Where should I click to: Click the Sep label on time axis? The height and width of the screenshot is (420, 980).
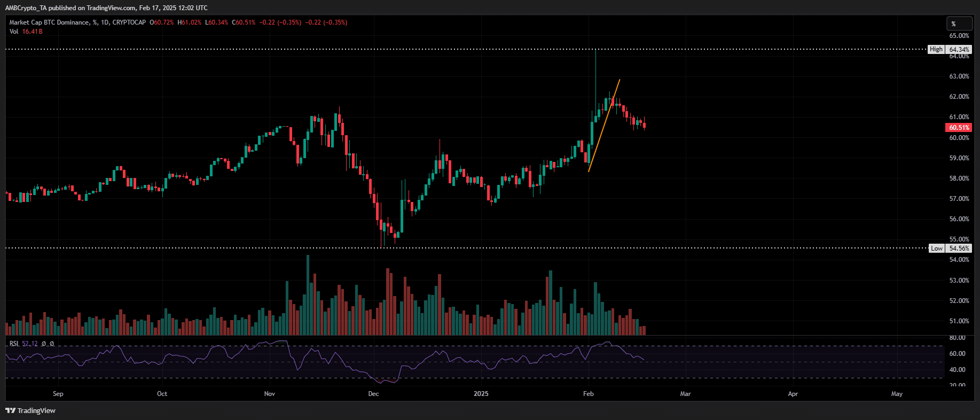click(x=58, y=394)
